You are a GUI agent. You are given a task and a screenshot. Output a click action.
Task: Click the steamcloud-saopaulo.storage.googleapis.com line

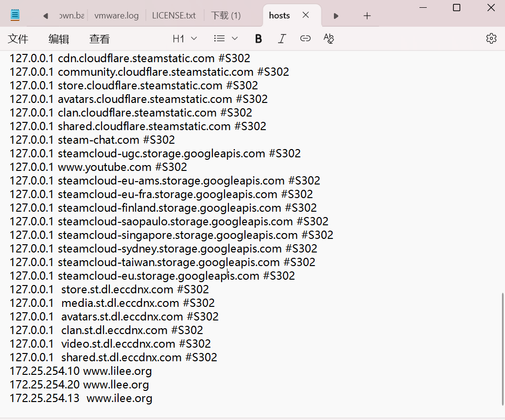[x=169, y=221]
